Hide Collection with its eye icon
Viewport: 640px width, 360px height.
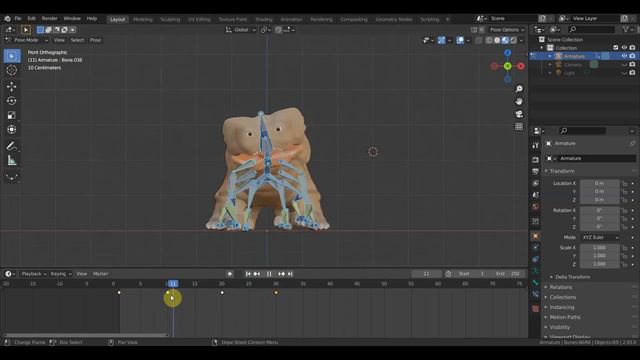point(624,48)
